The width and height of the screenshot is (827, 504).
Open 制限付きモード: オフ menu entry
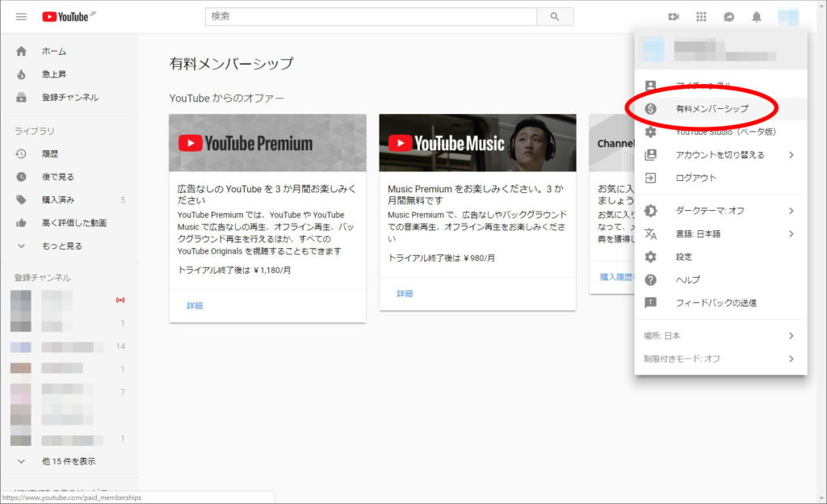pyautogui.click(x=721, y=359)
